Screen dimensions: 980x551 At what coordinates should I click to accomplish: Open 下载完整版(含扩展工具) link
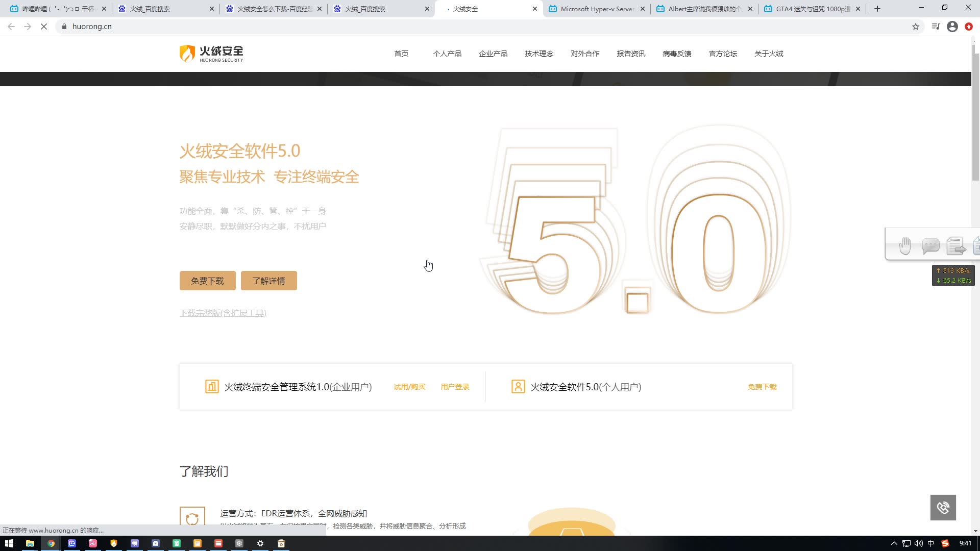pyautogui.click(x=223, y=313)
